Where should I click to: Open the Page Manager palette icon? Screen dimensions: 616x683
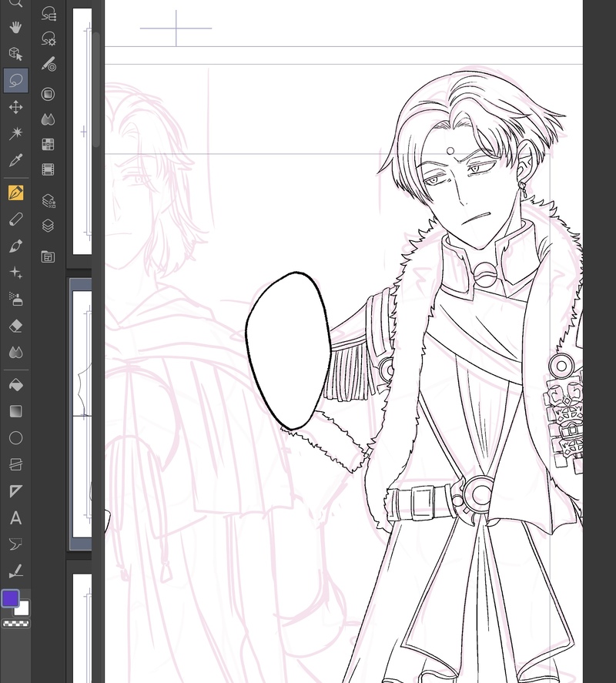pos(48,256)
